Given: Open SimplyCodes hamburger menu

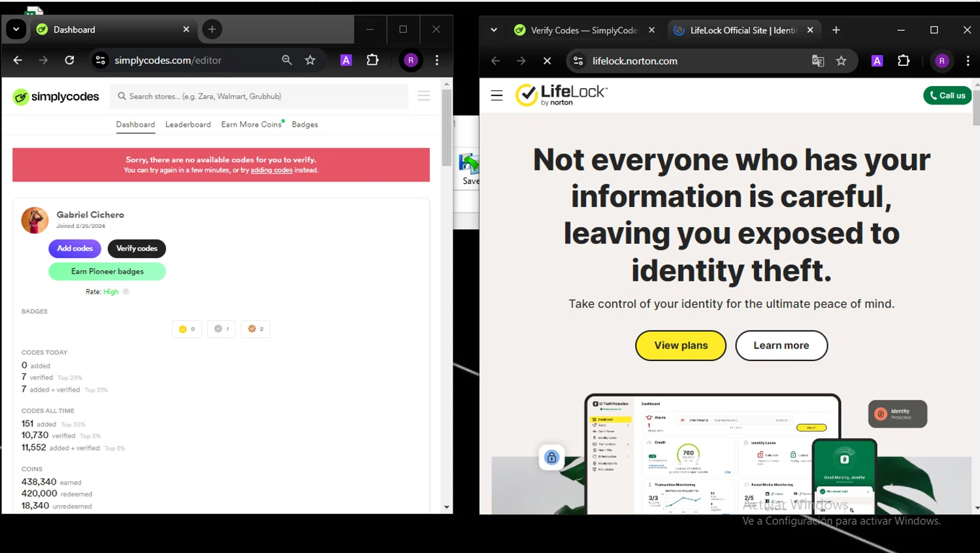Looking at the screenshot, I should coord(423,96).
